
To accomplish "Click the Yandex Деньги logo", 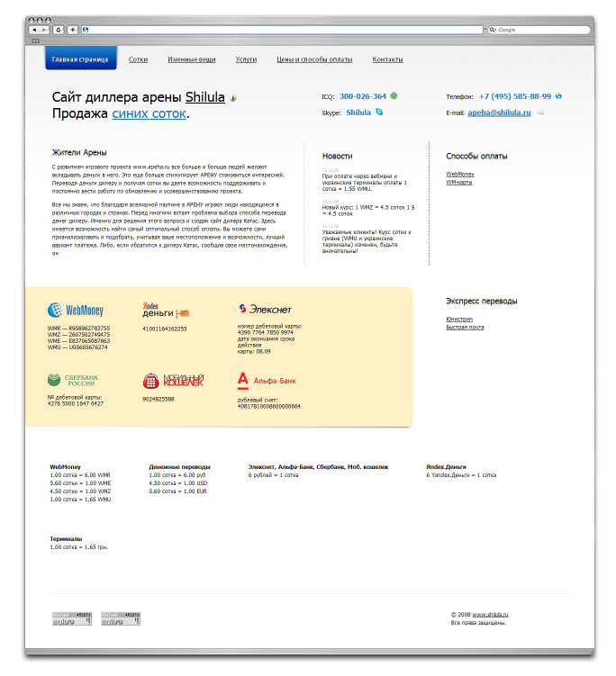I will pos(166,310).
